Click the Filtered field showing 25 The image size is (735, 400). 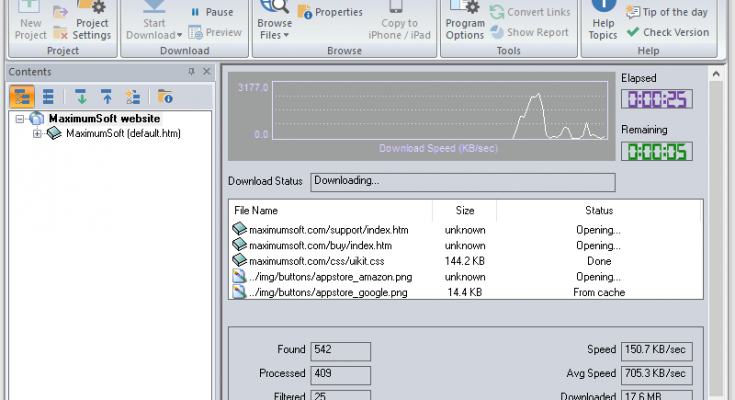340,395
